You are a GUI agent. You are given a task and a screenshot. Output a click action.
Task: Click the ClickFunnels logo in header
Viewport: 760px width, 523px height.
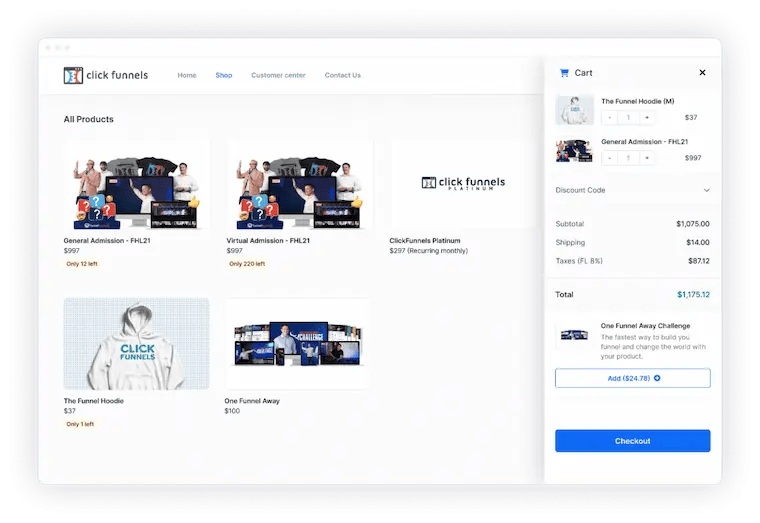pos(106,75)
